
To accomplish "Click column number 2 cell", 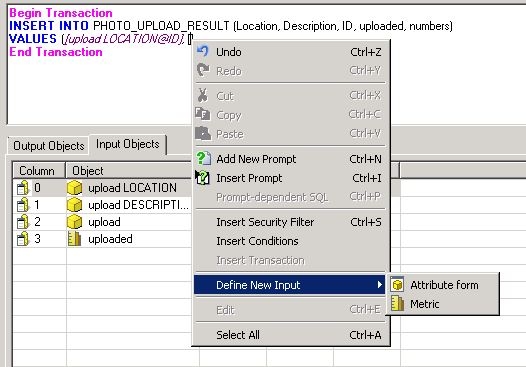I will [38, 222].
